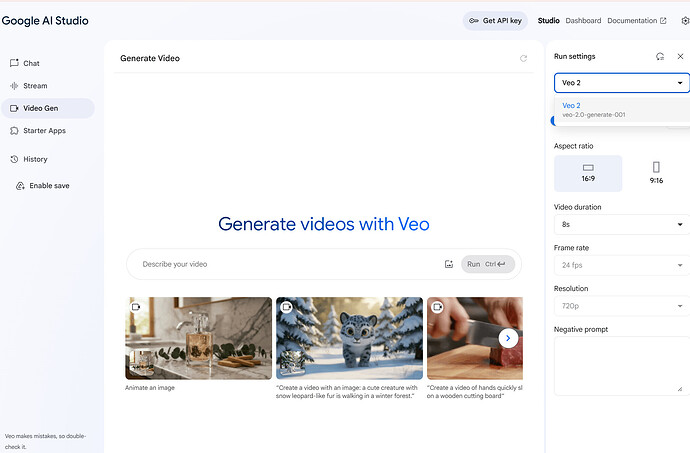Open the Resolution 720p dropdown
The height and width of the screenshot is (453, 690).
(x=622, y=306)
